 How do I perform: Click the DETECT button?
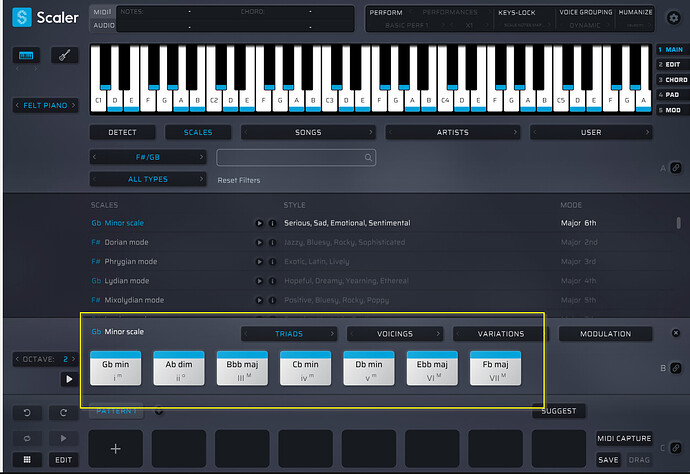(x=122, y=132)
